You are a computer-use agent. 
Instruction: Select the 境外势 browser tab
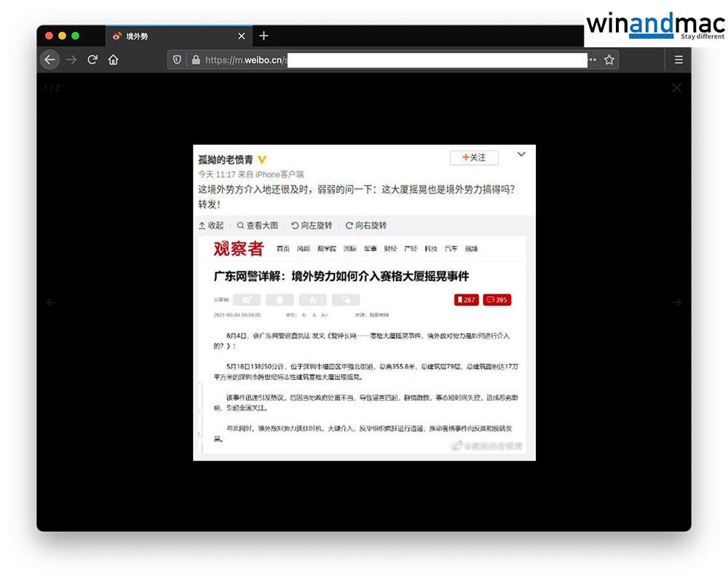coord(167,36)
